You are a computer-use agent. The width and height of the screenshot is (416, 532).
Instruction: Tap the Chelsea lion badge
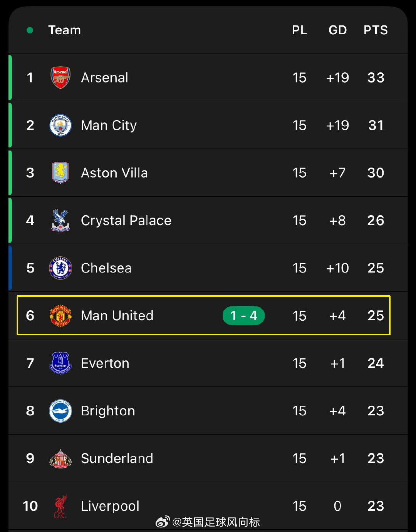(60, 268)
